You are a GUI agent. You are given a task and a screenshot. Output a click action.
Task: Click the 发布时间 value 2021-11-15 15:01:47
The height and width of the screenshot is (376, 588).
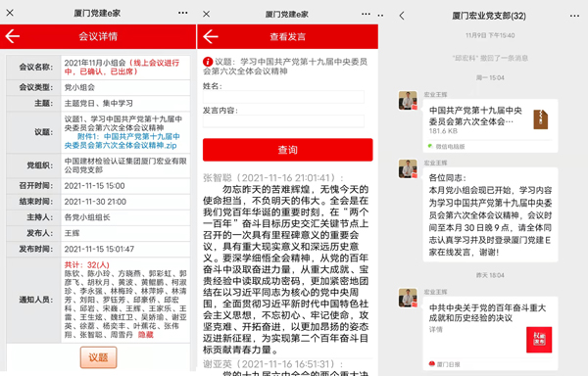tap(99, 249)
